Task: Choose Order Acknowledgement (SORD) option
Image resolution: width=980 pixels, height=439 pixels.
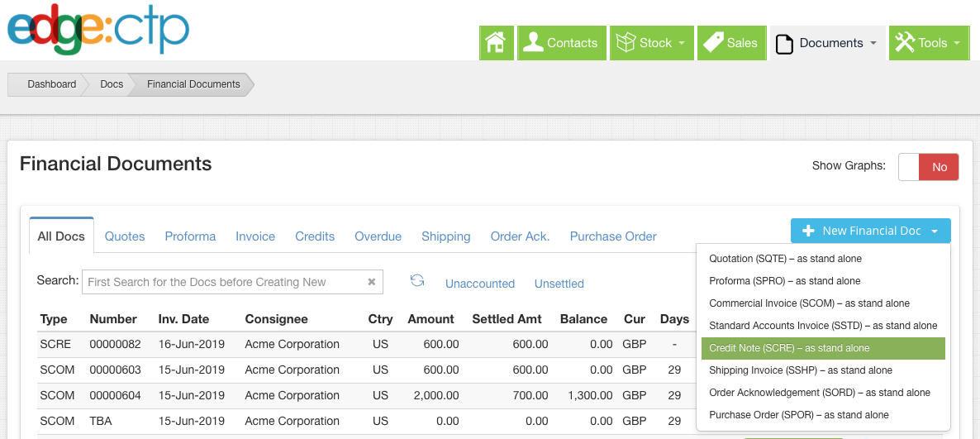Action: point(823,393)
